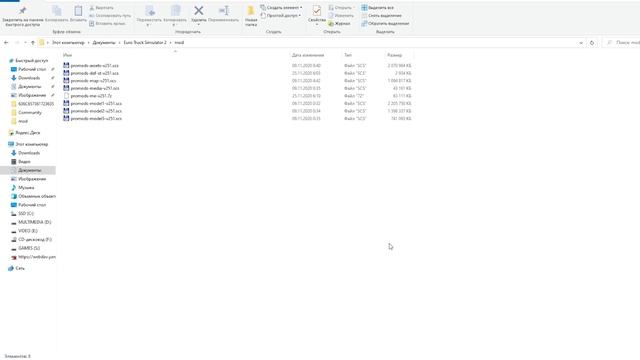Open the MULTIMEDIA (D:) drive
640x360 pixels.
(x=34, y=222)
